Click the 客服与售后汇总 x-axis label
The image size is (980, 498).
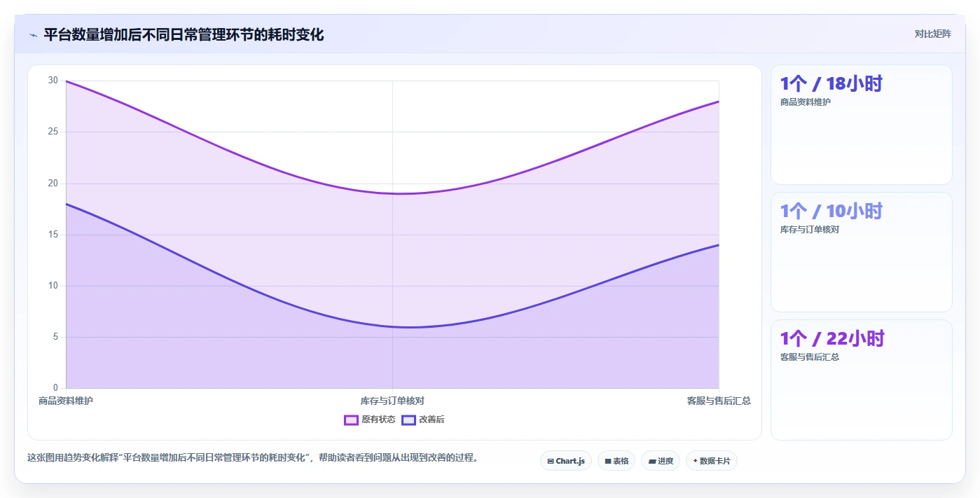pyautogui.click(x=719, y=401)
